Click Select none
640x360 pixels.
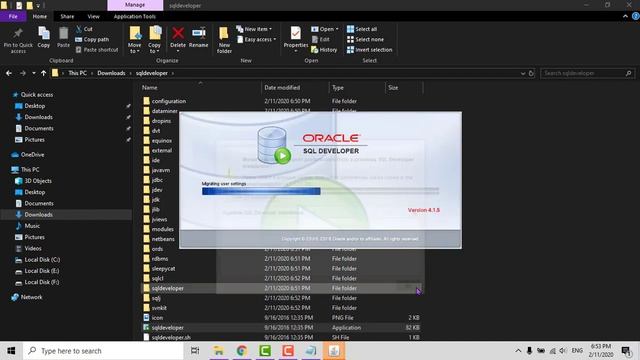point(365,39)
